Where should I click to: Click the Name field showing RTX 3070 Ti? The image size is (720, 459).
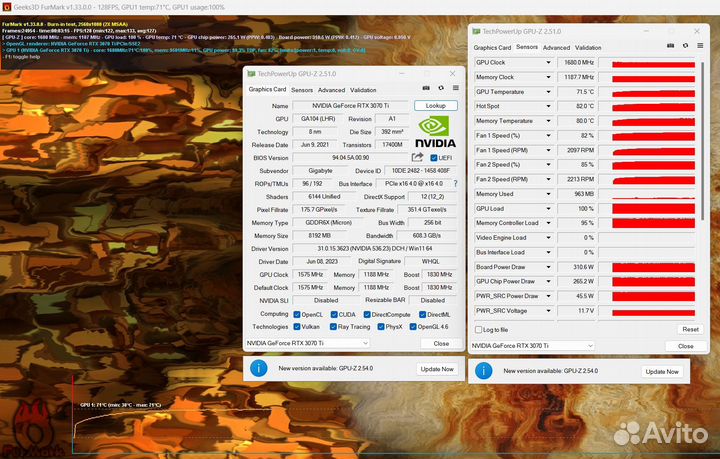click(350, 106)
